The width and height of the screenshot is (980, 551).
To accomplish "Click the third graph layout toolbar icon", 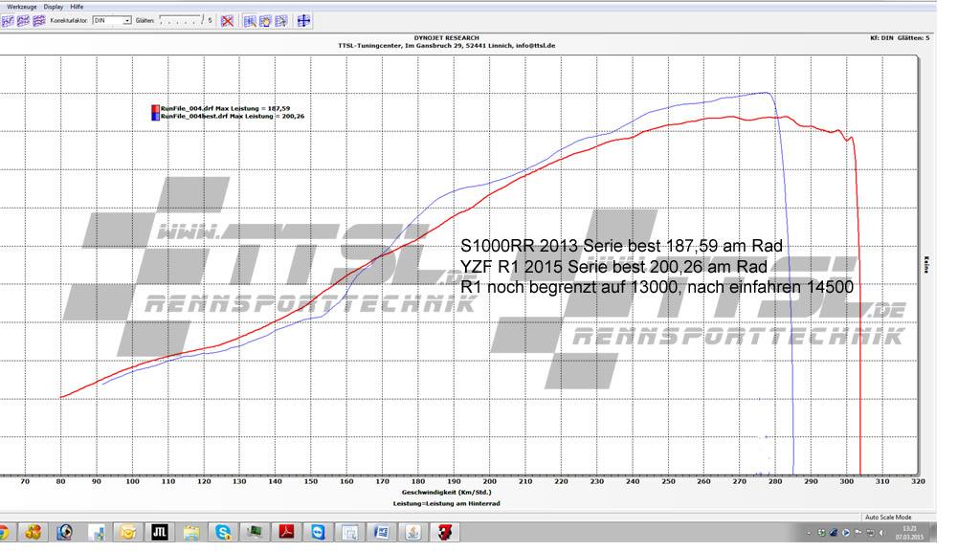I will click(x=37, y=20).
